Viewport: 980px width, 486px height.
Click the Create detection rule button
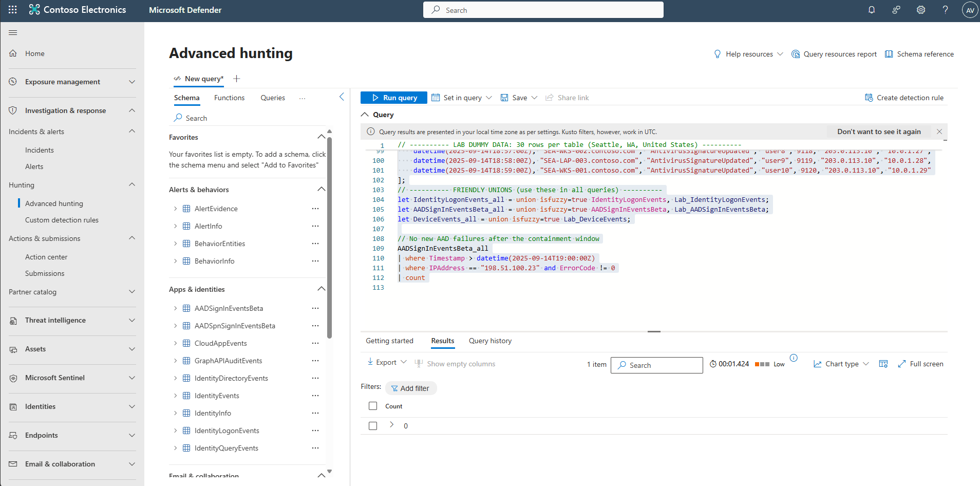pos(904,98)
